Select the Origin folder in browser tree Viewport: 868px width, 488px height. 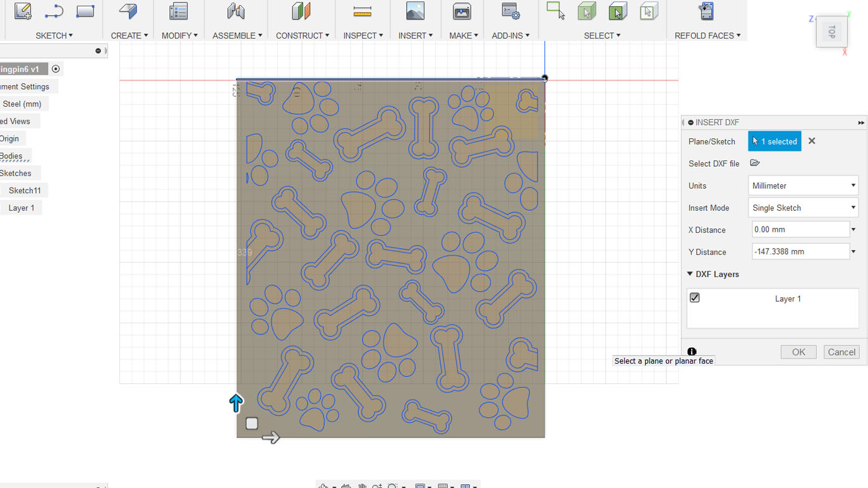pyautogui.click(x=9, y=138)
